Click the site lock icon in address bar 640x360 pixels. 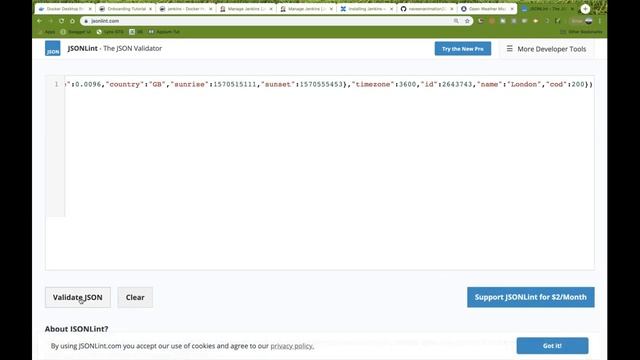click(x=86, y=21)
